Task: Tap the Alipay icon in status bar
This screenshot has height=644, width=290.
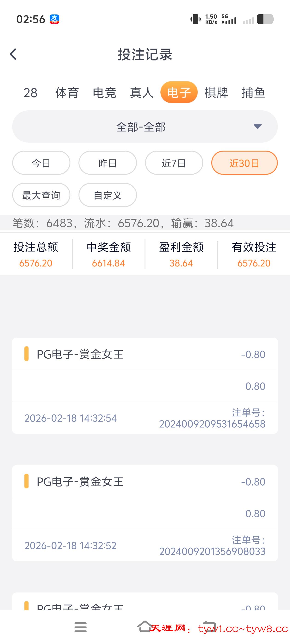Action: [x=54, y=19]
